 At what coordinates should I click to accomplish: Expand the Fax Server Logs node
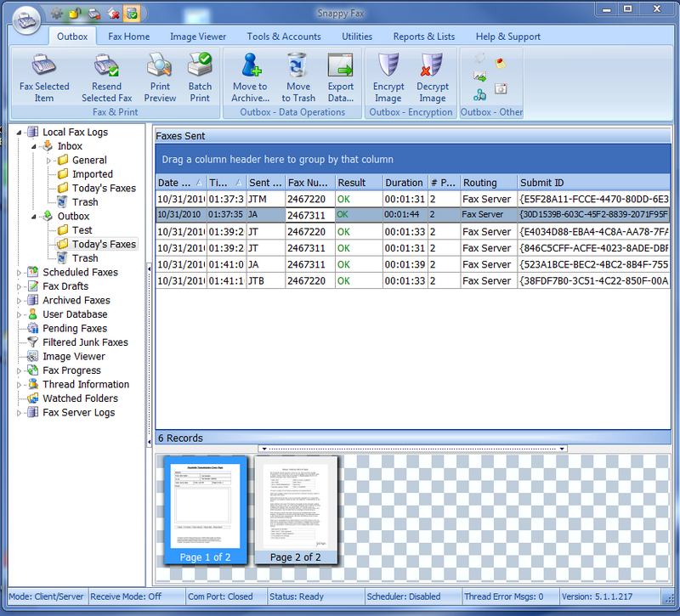pyautogui.click(x=20, y=412)
